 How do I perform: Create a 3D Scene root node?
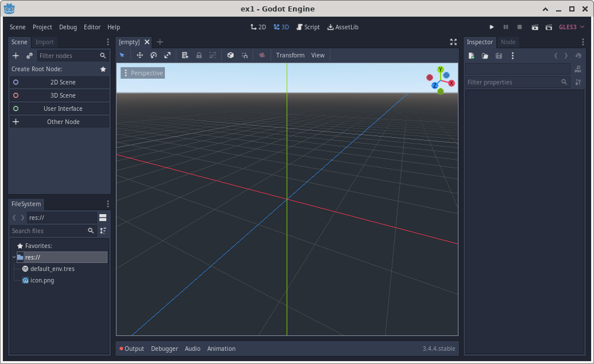coord(60,95)
